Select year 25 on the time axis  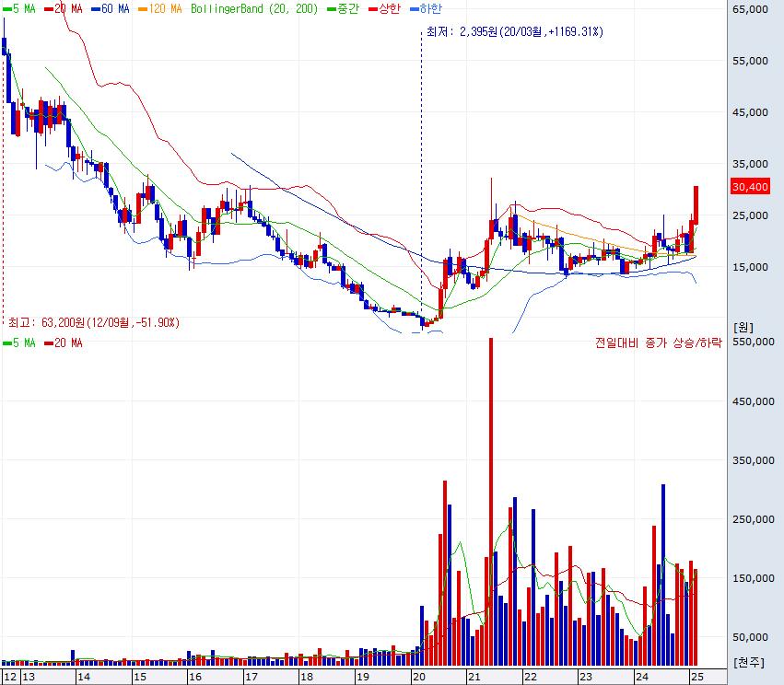[x=696, y=677]
